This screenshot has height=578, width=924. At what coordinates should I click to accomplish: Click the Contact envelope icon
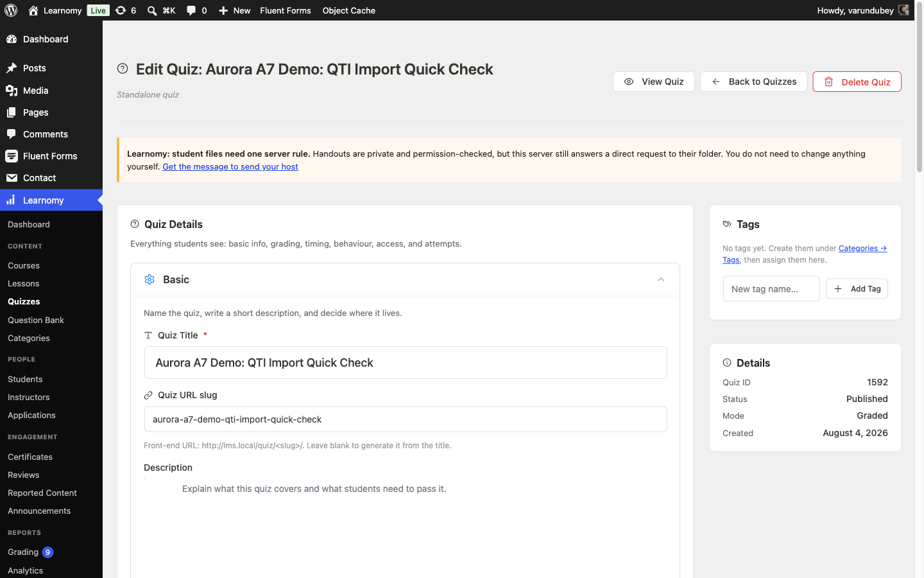tap(12, 178)
